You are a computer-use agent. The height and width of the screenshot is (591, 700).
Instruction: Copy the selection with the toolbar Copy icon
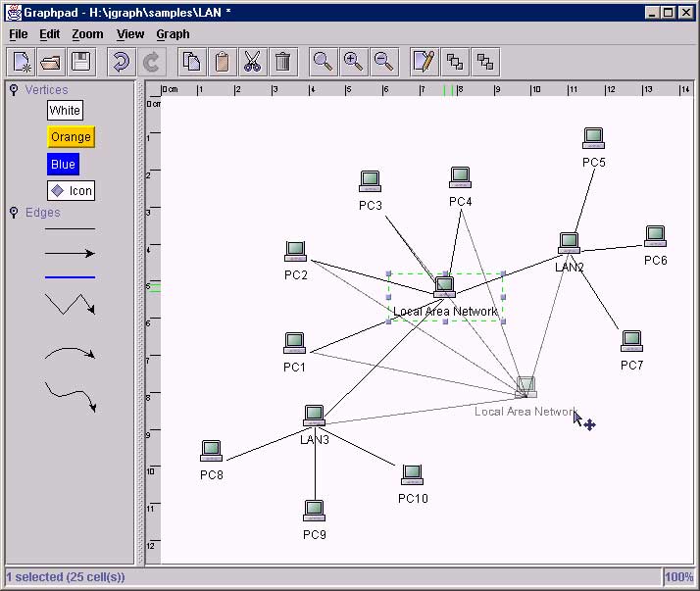193,62
